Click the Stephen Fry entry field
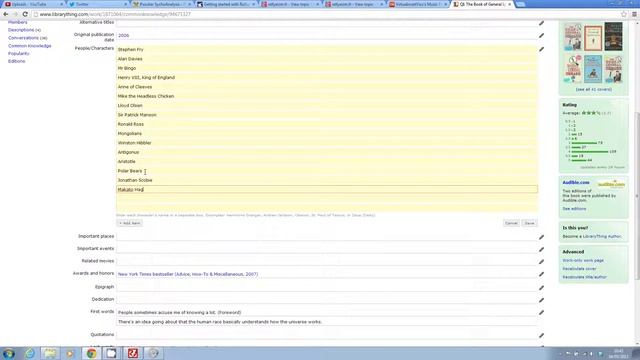Viewport: 640px width, 360px height. tap(327, 49)
